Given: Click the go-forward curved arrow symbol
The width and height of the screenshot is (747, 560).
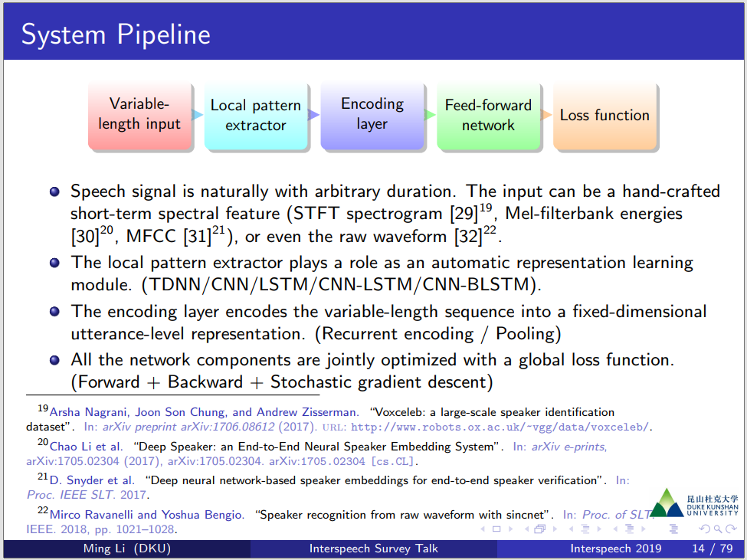Looking at the screenshot, I should coord(730,529).
